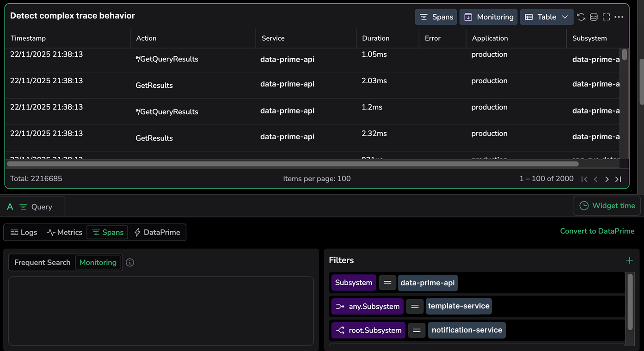644x351 pixels.
Task: Open the Table visualization dropdown
Action: 546,17
